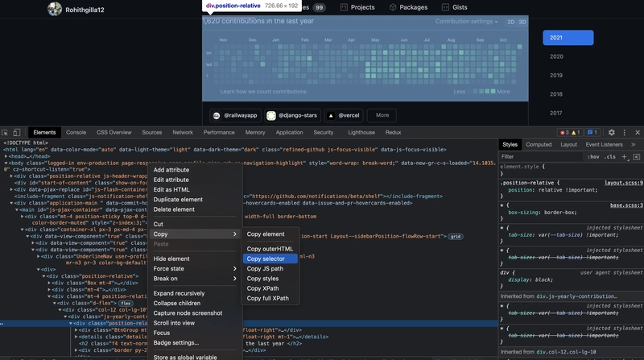The image size is (644, 360).
Task: Switch to the Console tab
Action: click(x=76, y=132)
